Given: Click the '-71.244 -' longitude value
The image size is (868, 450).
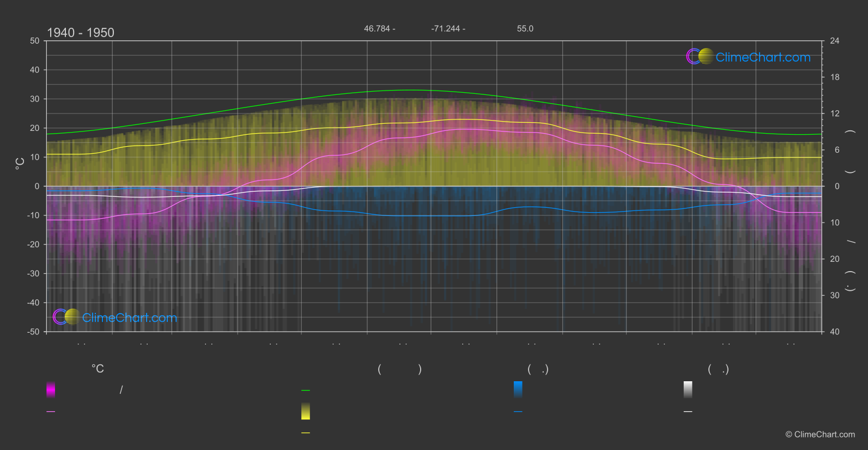Looking at the screenshot, I should pyautogui.click(x=448, y=29).
